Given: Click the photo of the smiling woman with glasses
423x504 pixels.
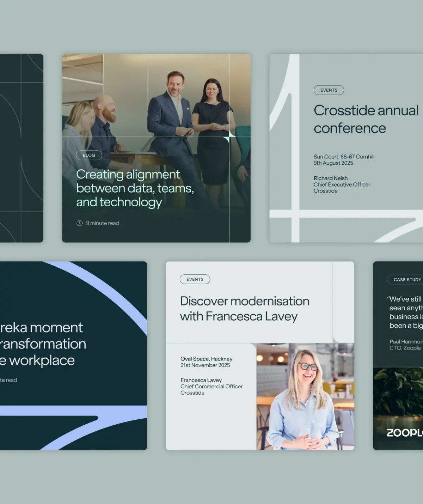Looking at the screenshot, I should pos(305,396).
